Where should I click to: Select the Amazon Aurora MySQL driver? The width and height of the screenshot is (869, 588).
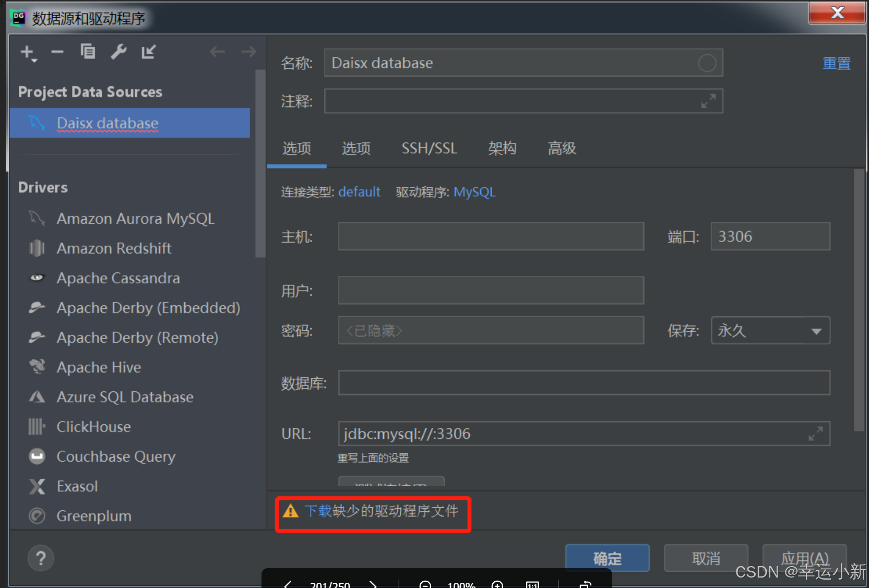click(x=136, y=218)
